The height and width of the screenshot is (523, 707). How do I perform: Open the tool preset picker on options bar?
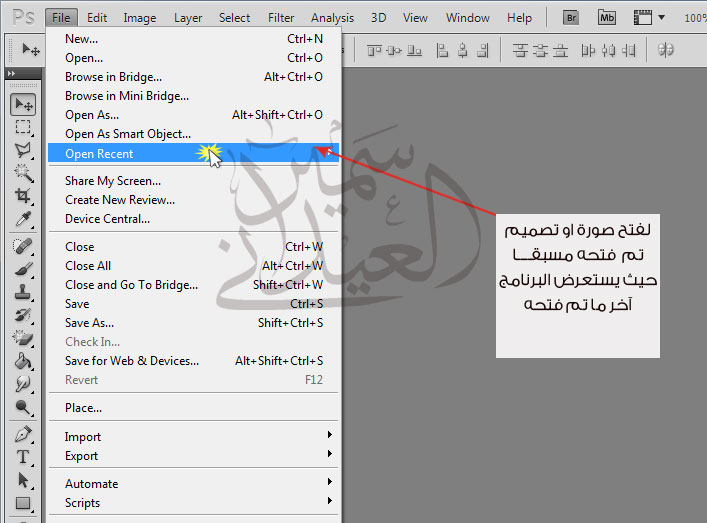click(x=31, y=50)
